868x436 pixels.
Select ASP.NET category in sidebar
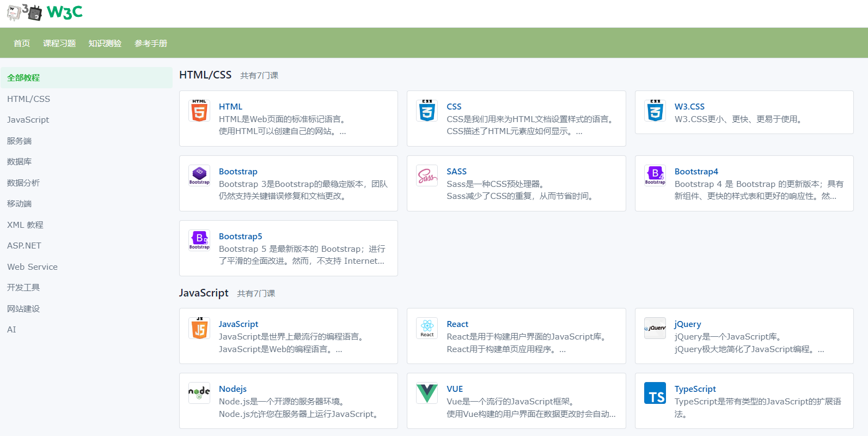[87, 246]
